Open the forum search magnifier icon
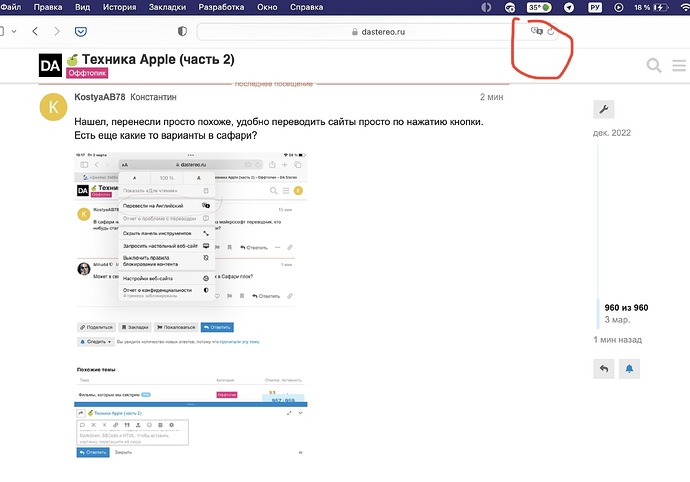Screen dimensions: 690x482 tap(654, 66)
